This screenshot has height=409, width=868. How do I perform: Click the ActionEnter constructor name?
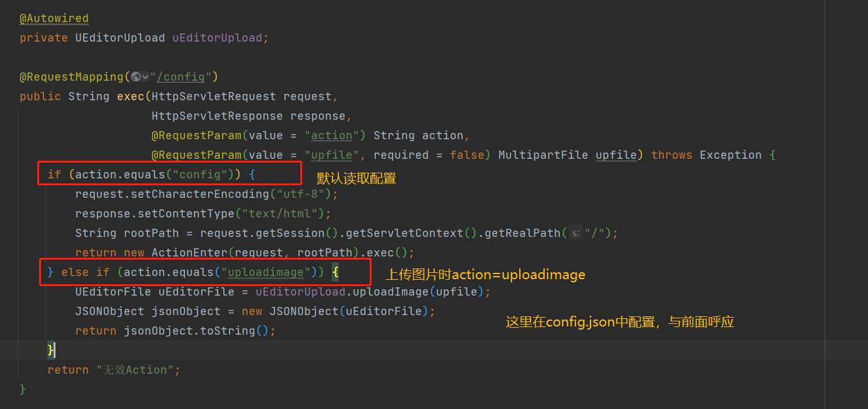point(189,253)
